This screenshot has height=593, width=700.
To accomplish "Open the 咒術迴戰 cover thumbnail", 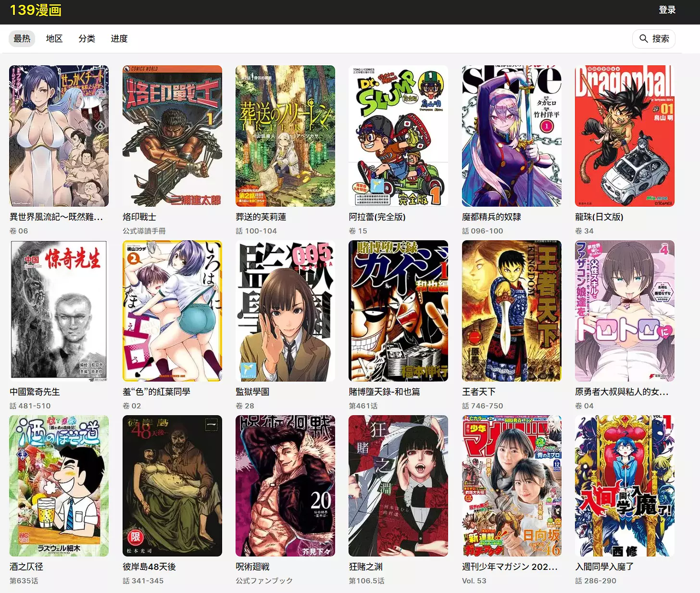I will (285, 486).
